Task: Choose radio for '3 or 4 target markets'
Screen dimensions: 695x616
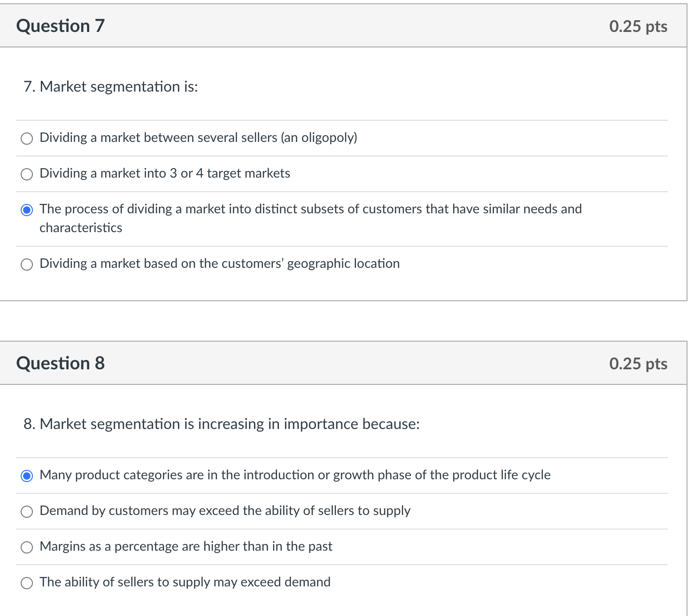Action: click(27, 174)
